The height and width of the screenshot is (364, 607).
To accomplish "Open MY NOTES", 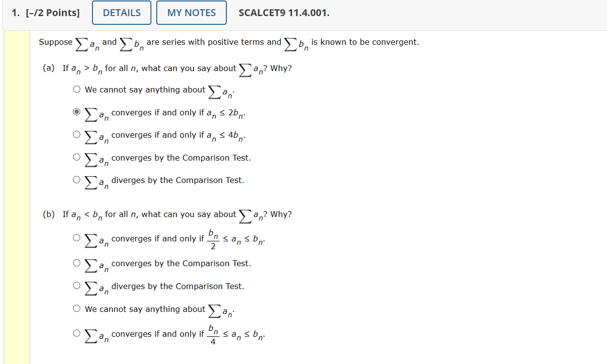I will point(191,13).
